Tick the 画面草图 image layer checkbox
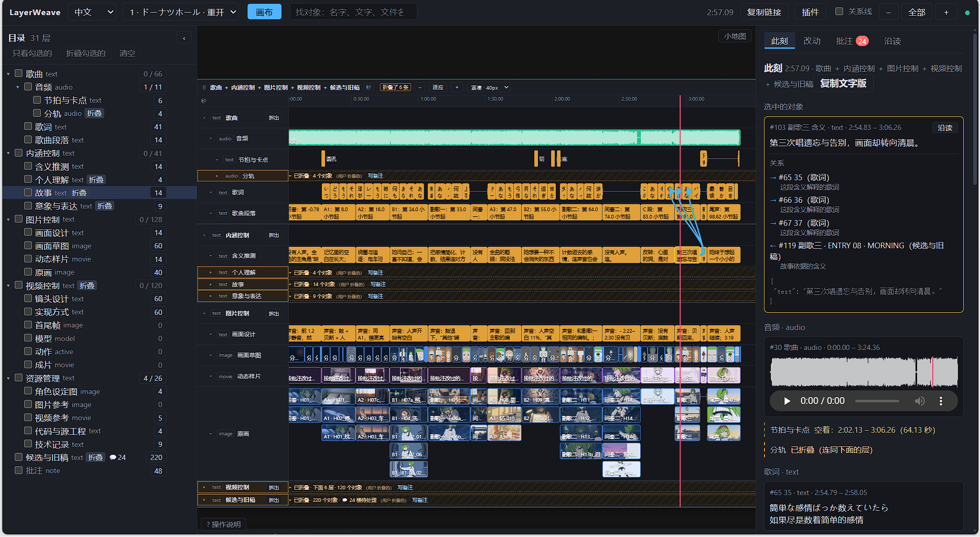980x537 pixels. [28, 245]
